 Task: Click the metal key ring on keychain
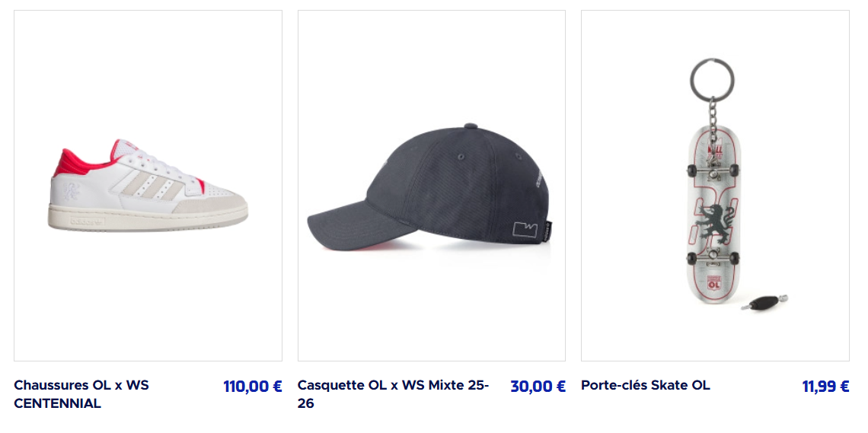[x=712, y=80]
